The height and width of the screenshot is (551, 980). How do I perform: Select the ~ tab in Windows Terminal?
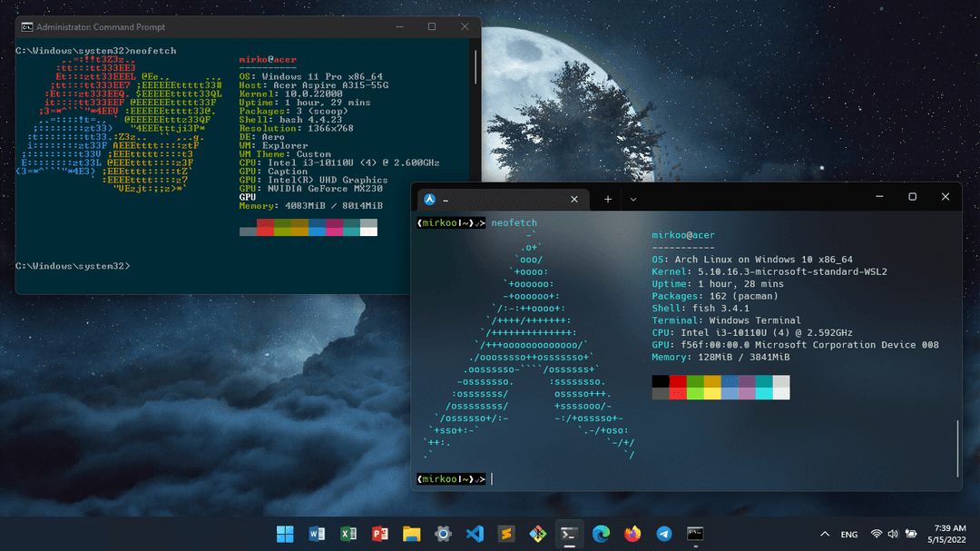(503, 200)
